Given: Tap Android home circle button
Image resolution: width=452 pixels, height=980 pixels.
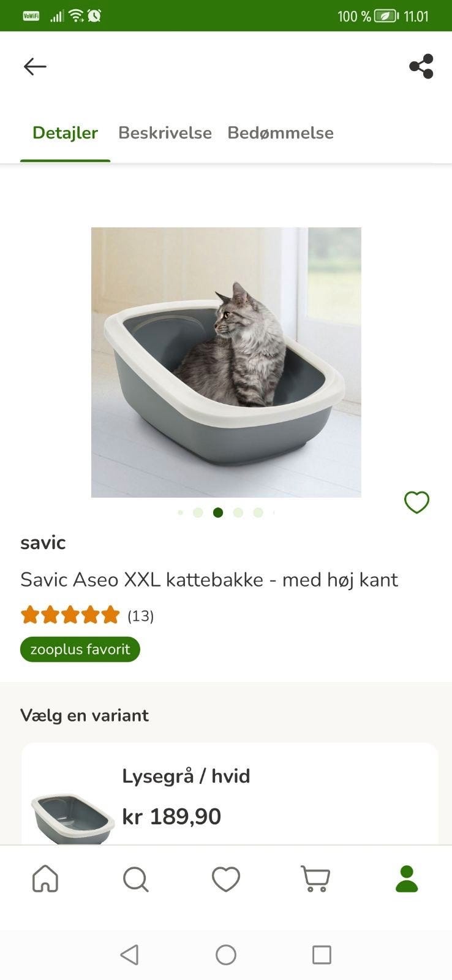Looking at the screenshot, I should point(226,954).
